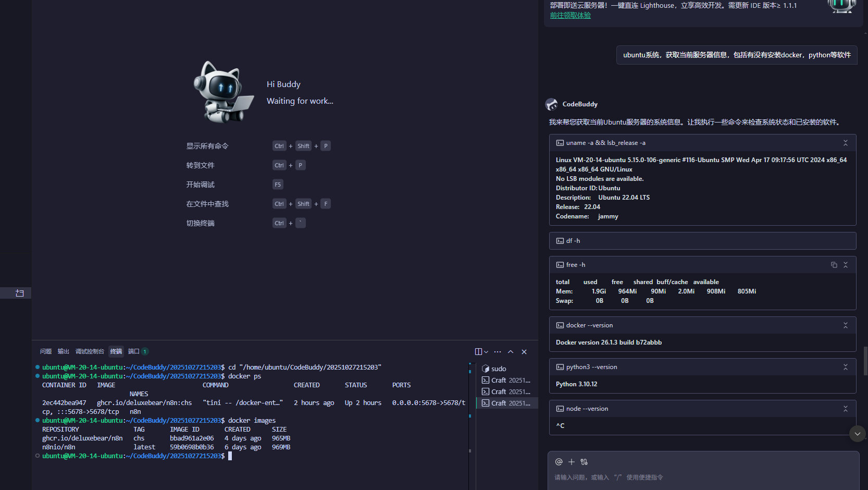The width and height of the screenshot is (868, 490).
Task: Click the chat panel scrollbar thumb
Action: [x=865, y=361]
